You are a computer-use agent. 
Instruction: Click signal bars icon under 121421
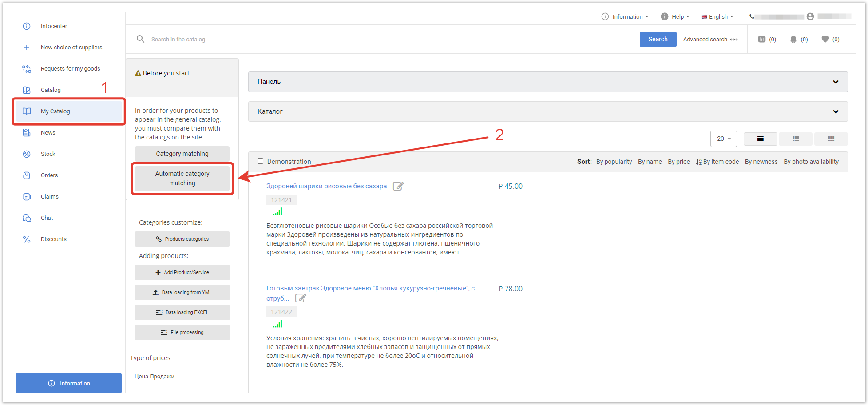pyautogui.click(x=277, y=212)
